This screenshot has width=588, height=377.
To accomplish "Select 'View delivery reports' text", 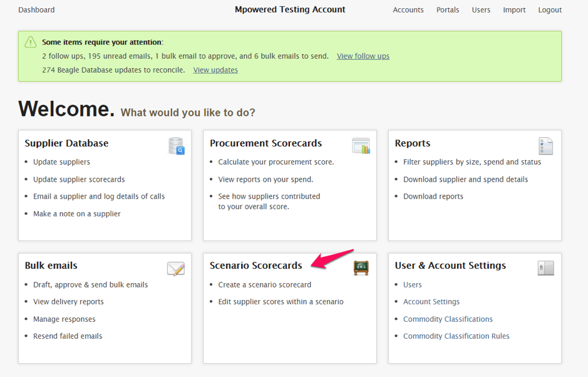I will pos(68,302).
